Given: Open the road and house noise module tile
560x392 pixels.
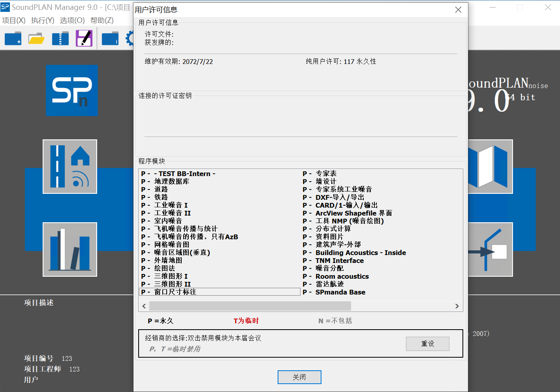Looking at the screenshot, I should [x=70, y=167].
